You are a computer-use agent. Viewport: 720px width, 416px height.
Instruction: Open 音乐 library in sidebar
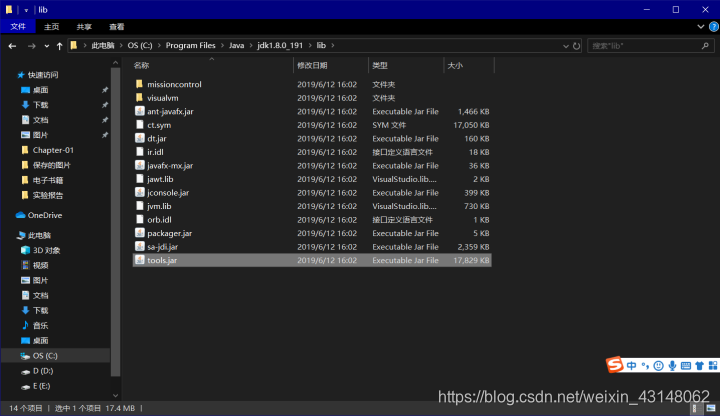pos(40,326)
